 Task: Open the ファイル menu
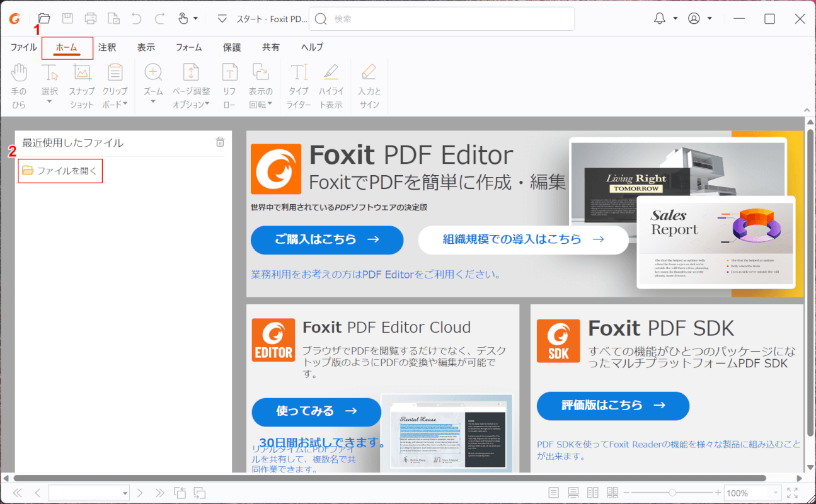pos(23,47)
